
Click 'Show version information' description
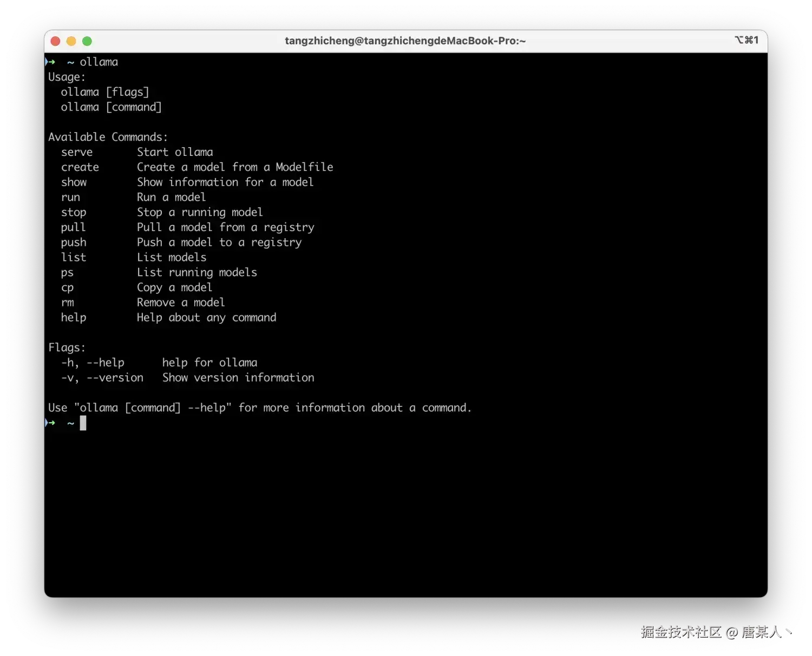(238, 378)
